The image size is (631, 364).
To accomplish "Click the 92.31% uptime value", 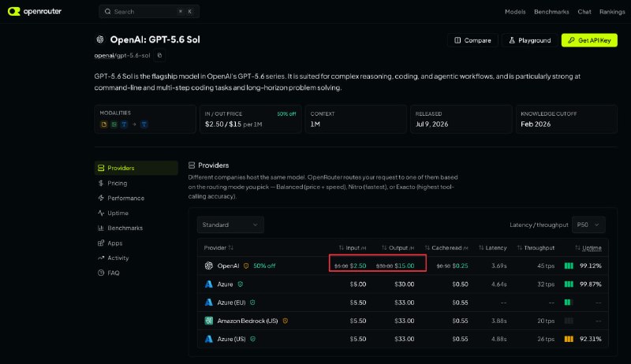I will click(x=590, y=339).
